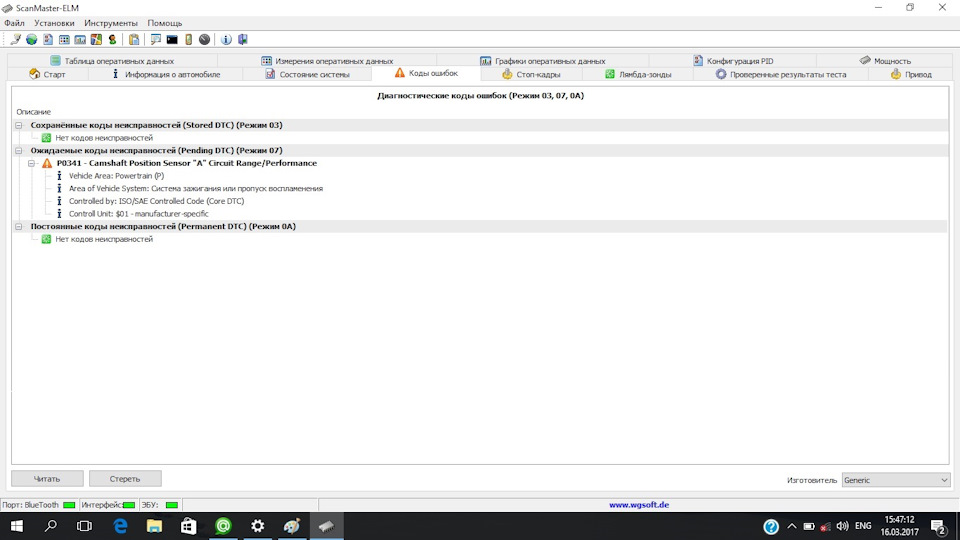Open the Settings gear in taskbar

click(x=258, y=526)
